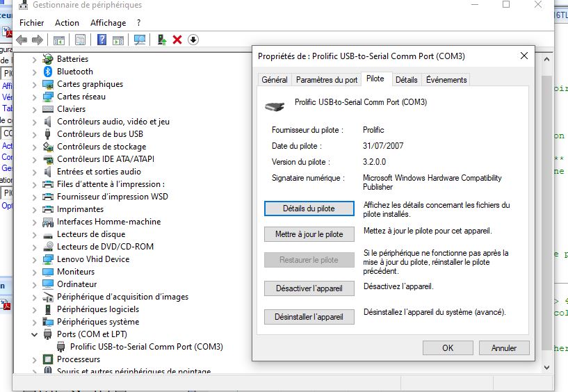Click Désactiver l'appareil button
The width and height of the screenshot is (568, 392).
pos(309,288)
